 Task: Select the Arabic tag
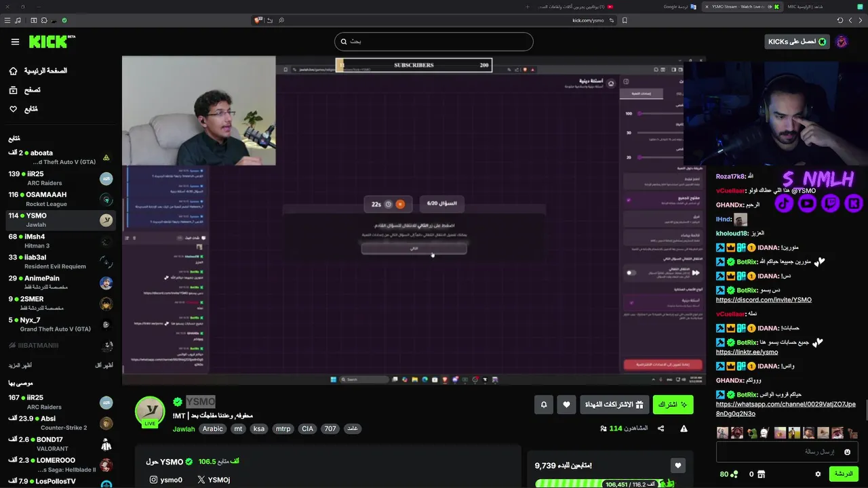(x=213, y=429)
